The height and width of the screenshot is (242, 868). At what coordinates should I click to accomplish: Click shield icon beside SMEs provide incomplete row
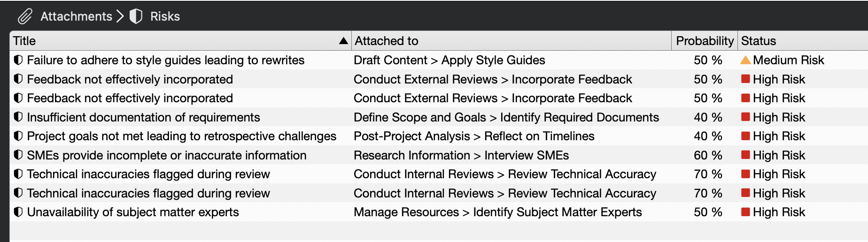click(18, 155)
